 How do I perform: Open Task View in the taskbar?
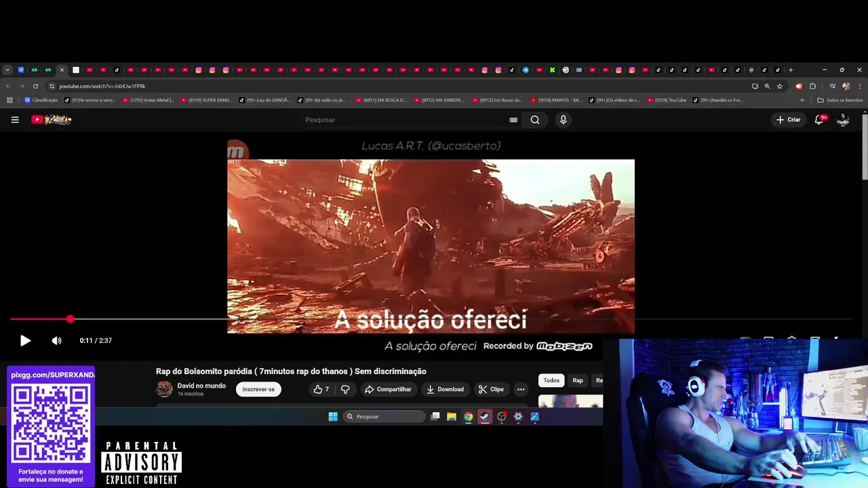tap(435, 417)
